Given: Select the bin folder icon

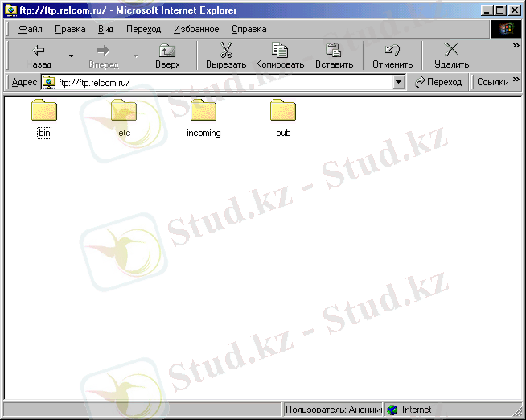Looking at the screenshot, I should pyautogui.click(x=44, y=110).
